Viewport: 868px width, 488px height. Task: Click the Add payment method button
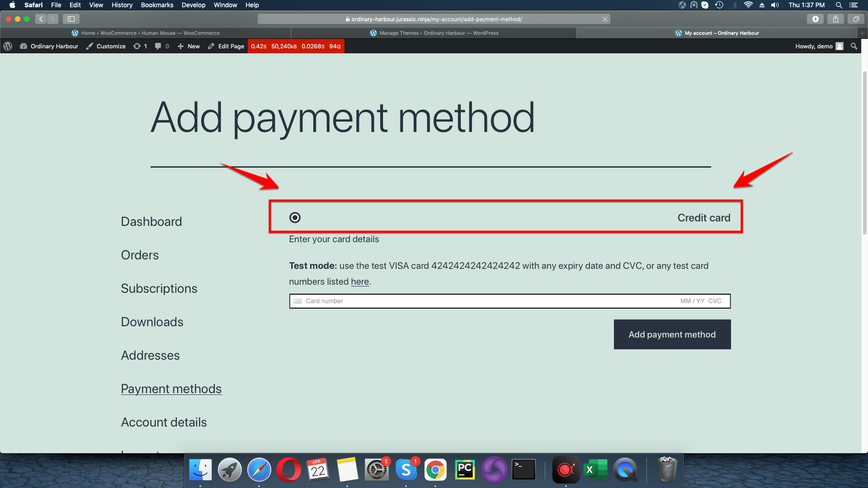click(x=672, y=334)
